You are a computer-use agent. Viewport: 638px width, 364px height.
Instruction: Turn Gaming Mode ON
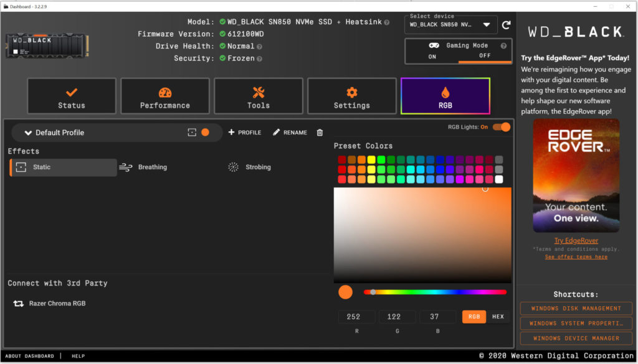(x=432, y=57)
